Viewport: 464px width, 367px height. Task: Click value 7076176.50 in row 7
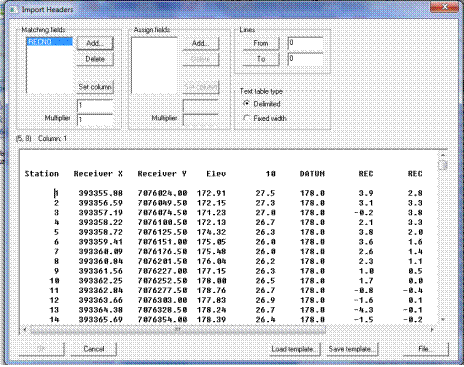[162, 251]
